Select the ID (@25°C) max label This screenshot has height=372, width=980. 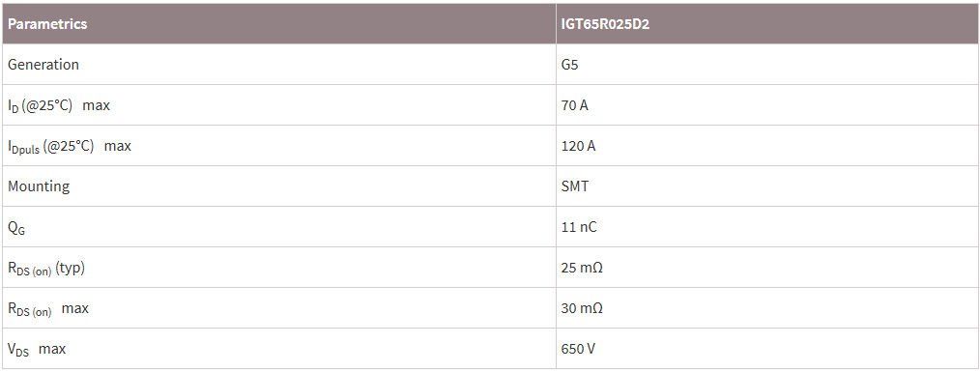59,105
